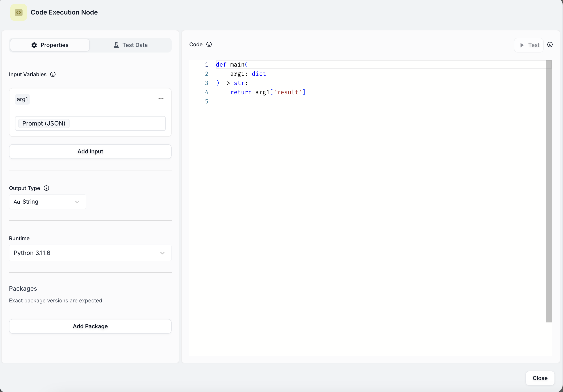563x392 pixels.
Task: Switch to the Properties tab
Action: point(50,45)
